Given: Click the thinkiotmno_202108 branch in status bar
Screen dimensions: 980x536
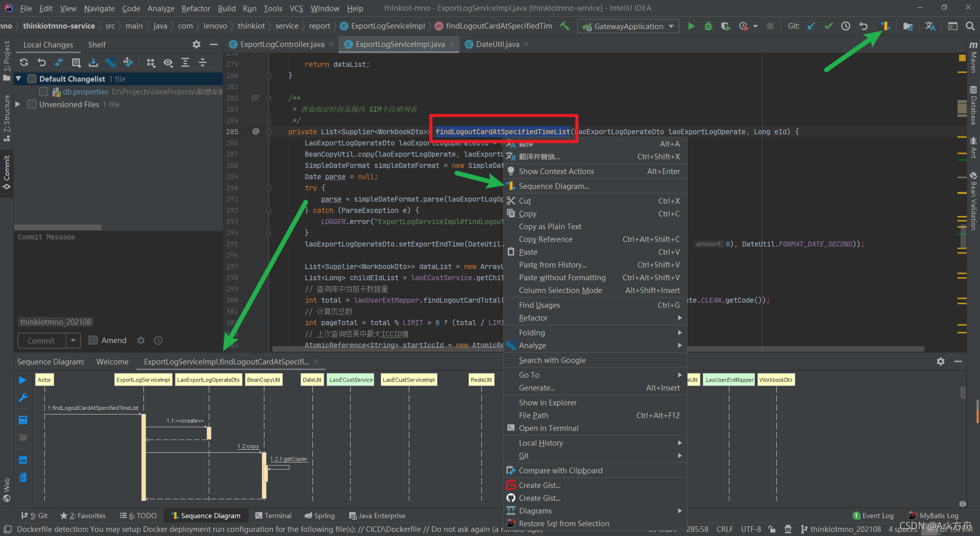Looking at the screenshot, I should pyautogui.click(x=841, y=529).
